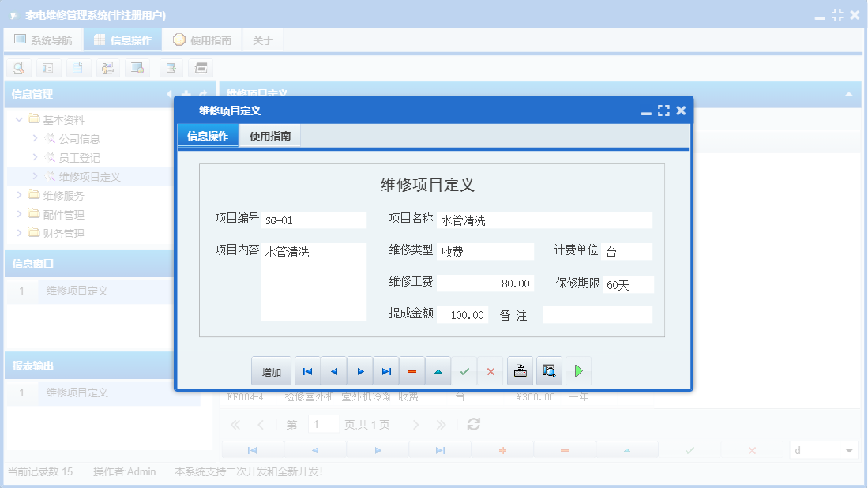Cancel changes with the red X icon

pyautogui.click(x=490, y=370)
